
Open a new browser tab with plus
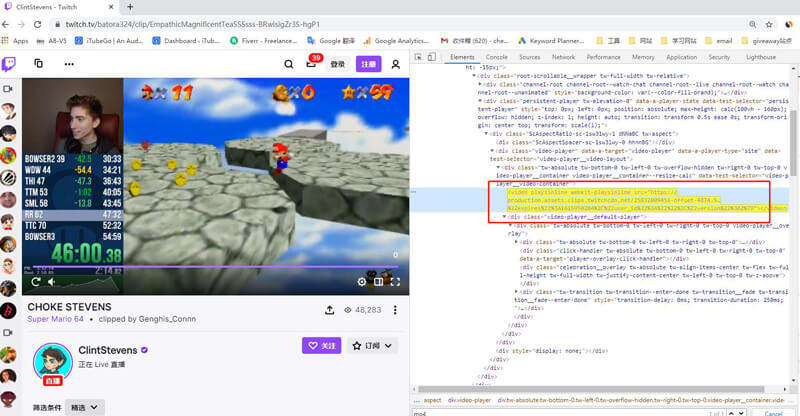pos(130,7)
